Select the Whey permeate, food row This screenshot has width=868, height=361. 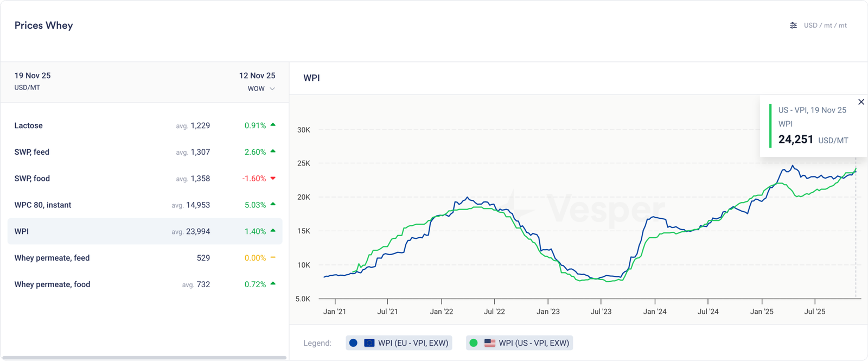(x=144, y=284)
